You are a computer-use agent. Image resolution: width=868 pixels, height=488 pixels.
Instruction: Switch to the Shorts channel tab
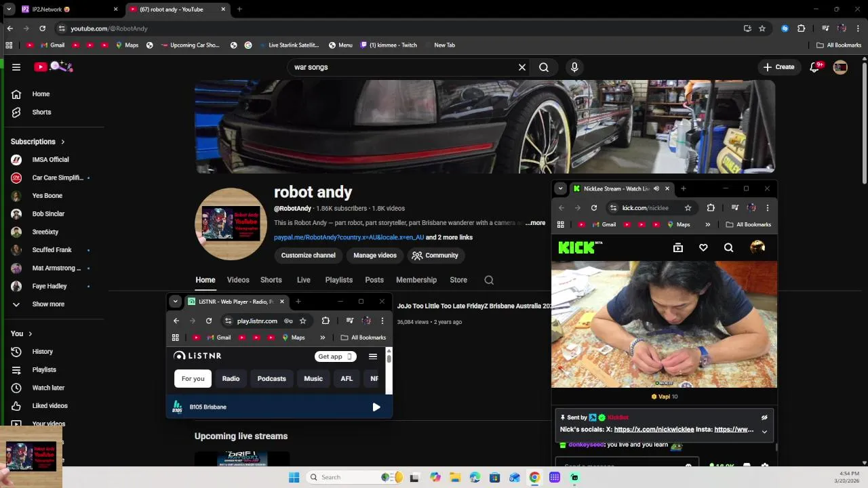[271, 280]
